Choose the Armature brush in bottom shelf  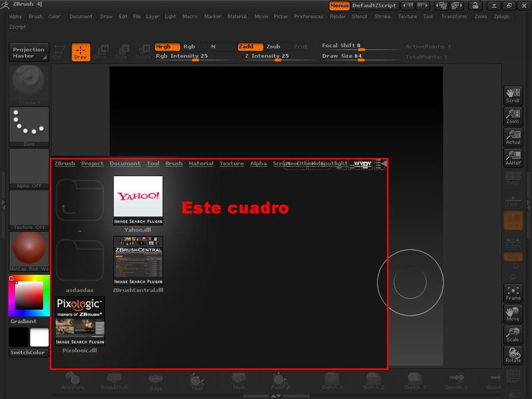72,380
